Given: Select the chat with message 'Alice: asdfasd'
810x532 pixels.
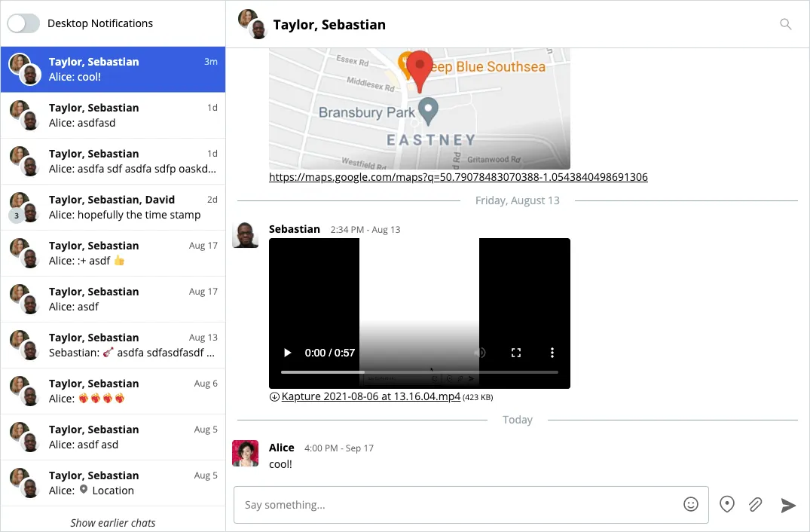Looking at the screenshot, I should coord(113,115).
